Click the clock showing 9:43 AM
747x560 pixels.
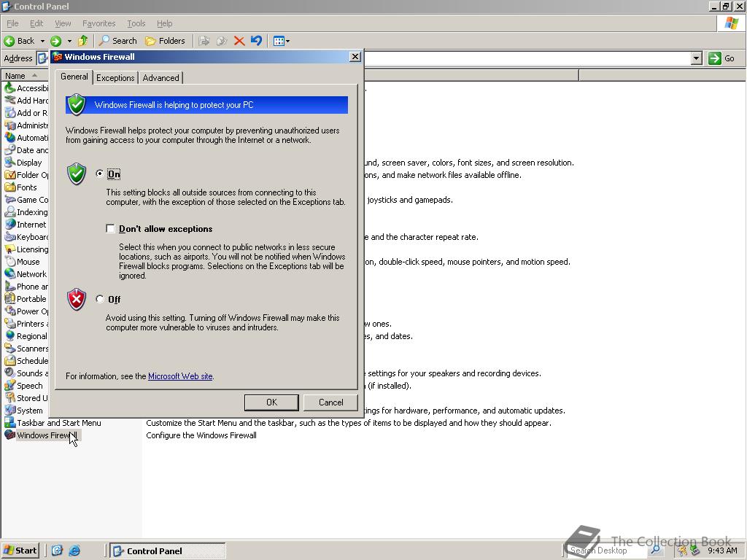[x=722, y=551]
